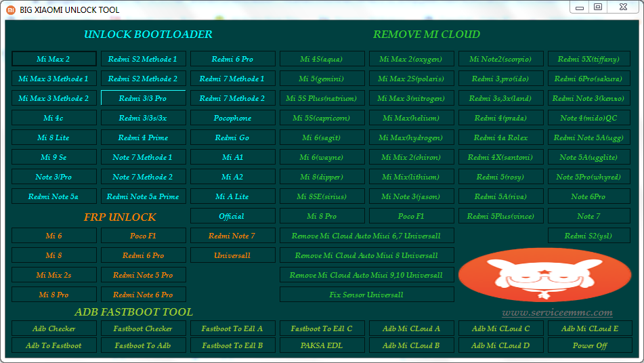Select Redmi Note 5a Prime
Viewport: 644px width, 363px height.
[144, 196]
